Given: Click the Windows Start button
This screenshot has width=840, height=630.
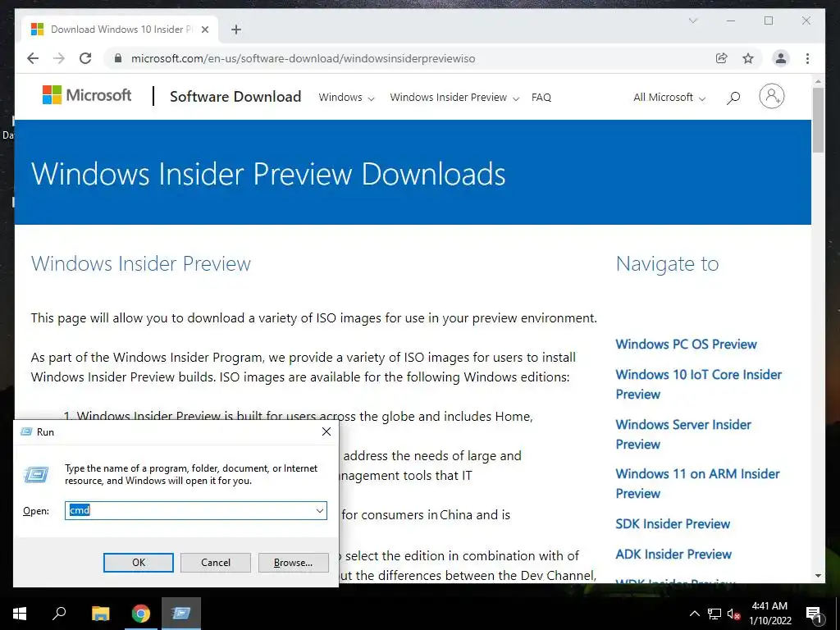Looking at the screenshot, I should [20, 614].
